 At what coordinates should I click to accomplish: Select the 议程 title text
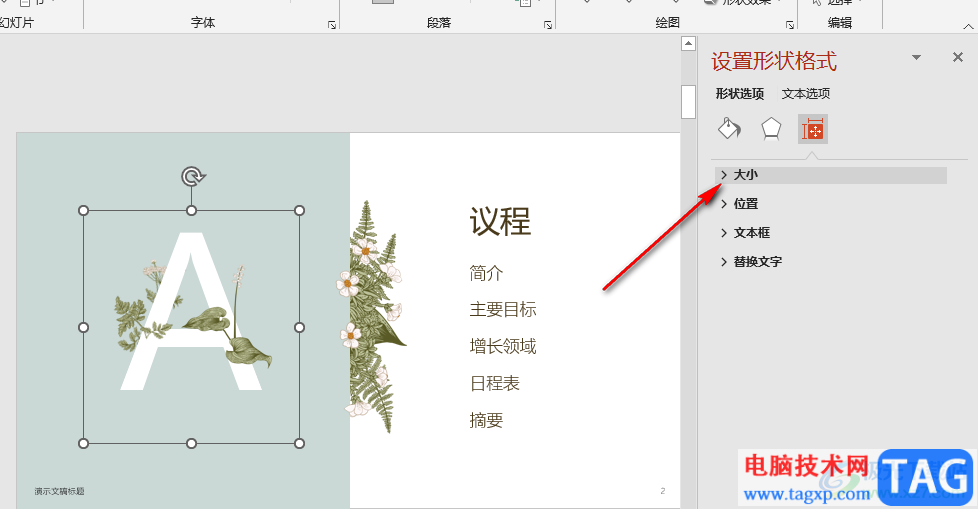[500, 221]
